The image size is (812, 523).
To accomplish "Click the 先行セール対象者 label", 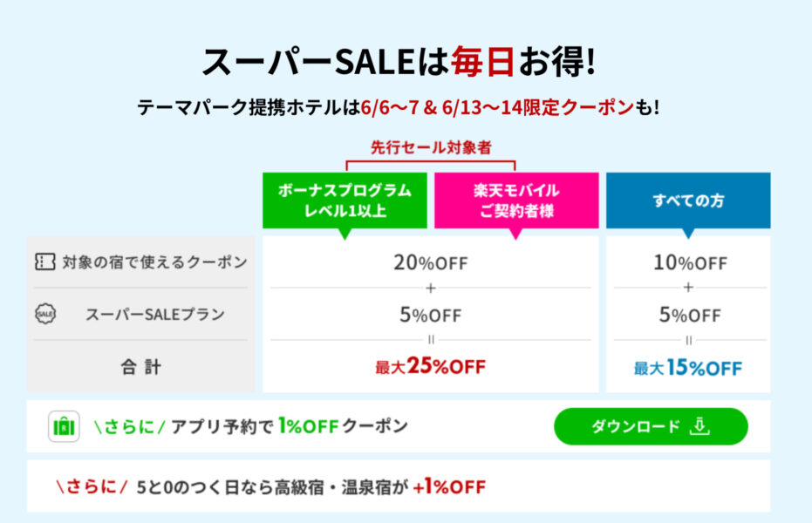I will tap(430, 147).
